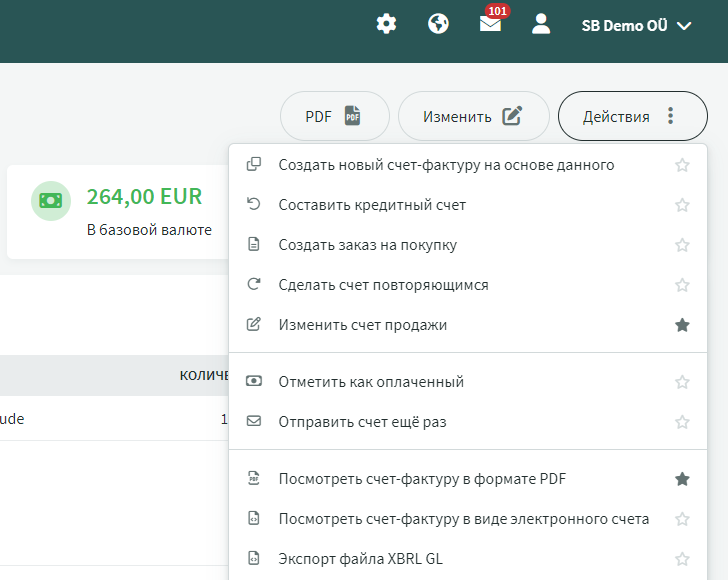Select Изменить счет продажи menu item
728x580 pixels.
point(468,325)
